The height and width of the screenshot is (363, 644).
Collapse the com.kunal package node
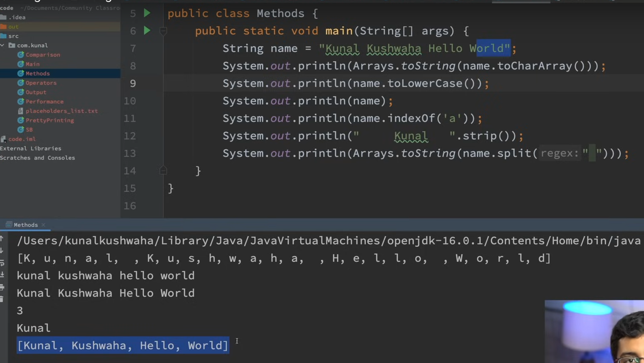click(2, 45)
